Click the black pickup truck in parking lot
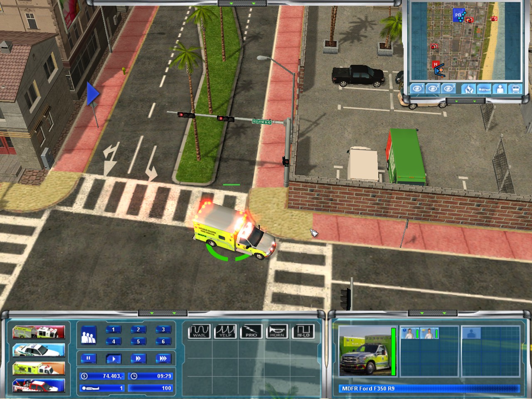Screen dimensions: 532x399 [358, 76]
